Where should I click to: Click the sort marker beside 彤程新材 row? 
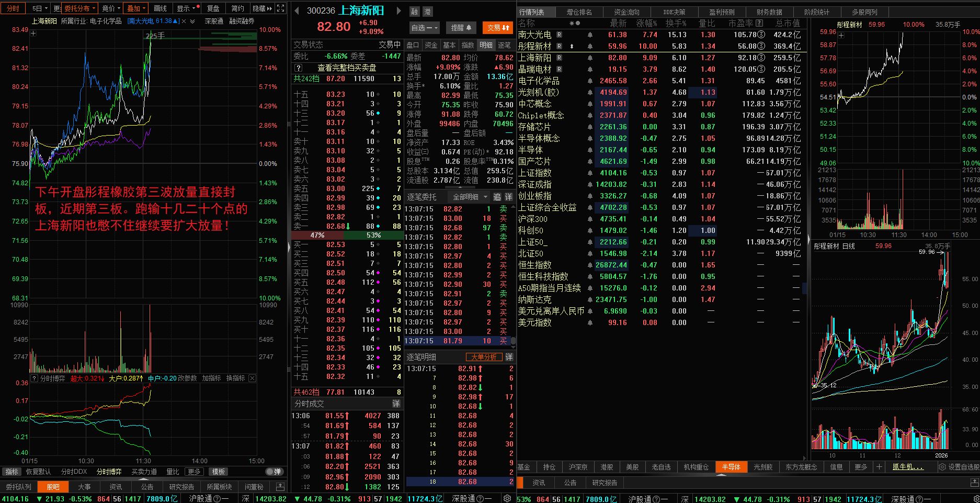click(x=572, y=47)
